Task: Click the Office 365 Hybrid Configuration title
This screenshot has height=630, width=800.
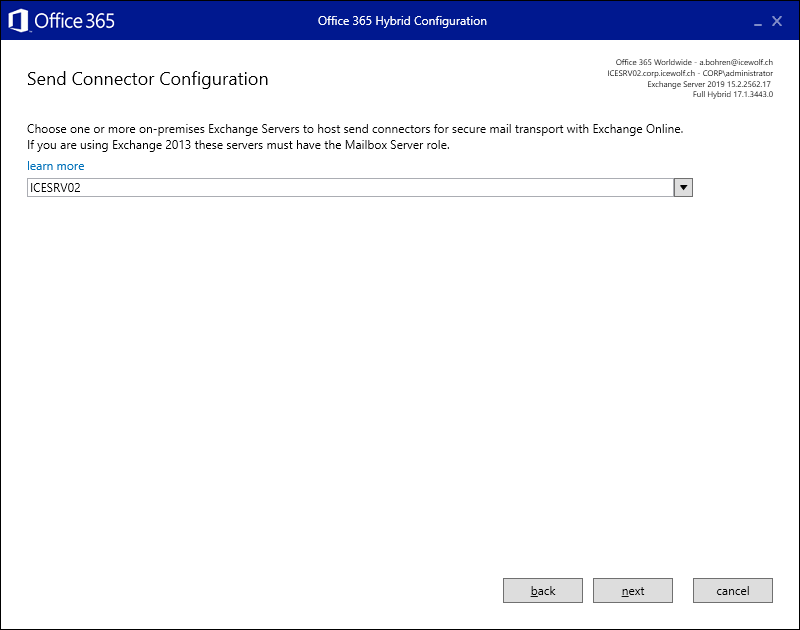Action: [x=402, y=21]
